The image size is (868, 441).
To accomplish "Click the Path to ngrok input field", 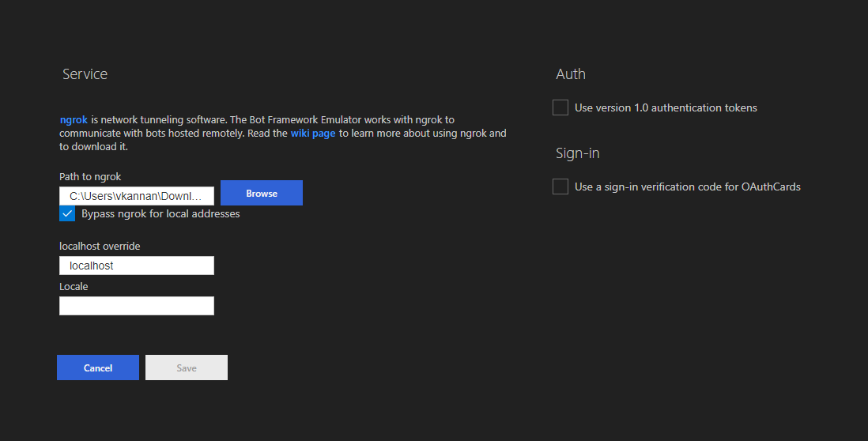I will [x=137, y=196].
